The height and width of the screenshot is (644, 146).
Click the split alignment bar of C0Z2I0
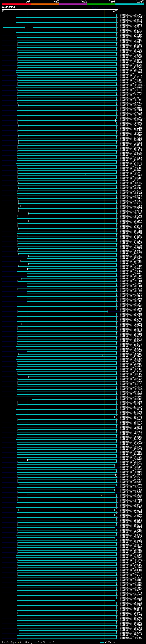(x=60, y=27)
